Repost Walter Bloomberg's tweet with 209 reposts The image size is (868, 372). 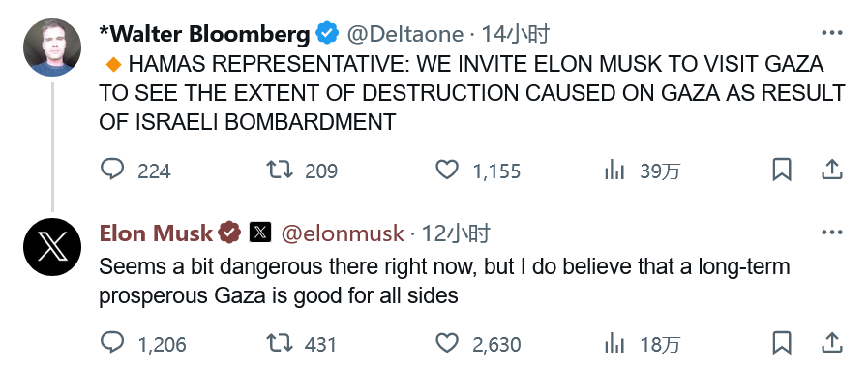tap(280, 170)
